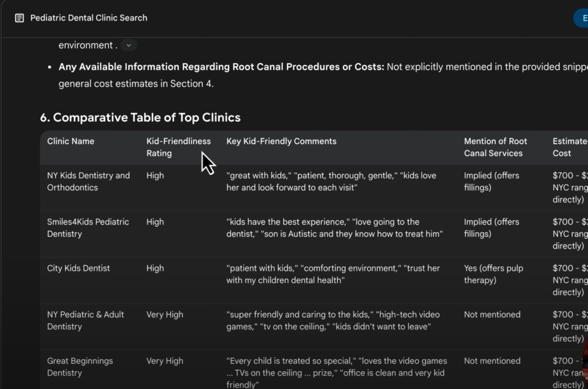This screenshot has width=588, height=389.
Task: Click the "NY Kids Dentistry and Orthodontics" cell
Action: (88, 182)
